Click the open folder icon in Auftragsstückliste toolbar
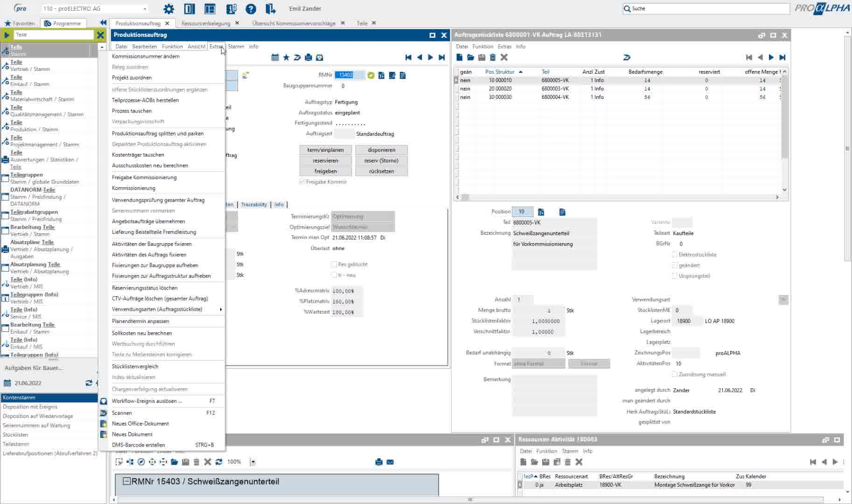The height and width of the screenshot is (504, 852). point(470,57)
